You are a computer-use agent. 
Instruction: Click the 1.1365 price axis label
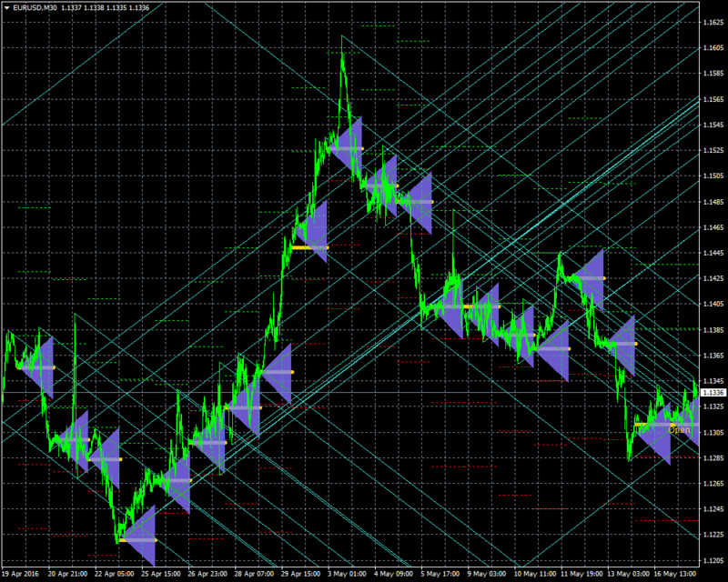tap(713, 356)
